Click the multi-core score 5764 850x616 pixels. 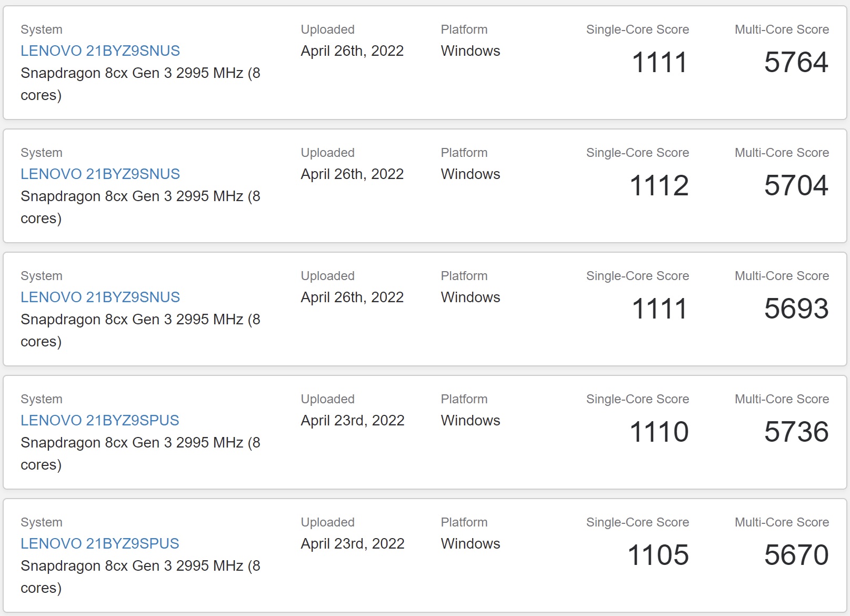796,63
